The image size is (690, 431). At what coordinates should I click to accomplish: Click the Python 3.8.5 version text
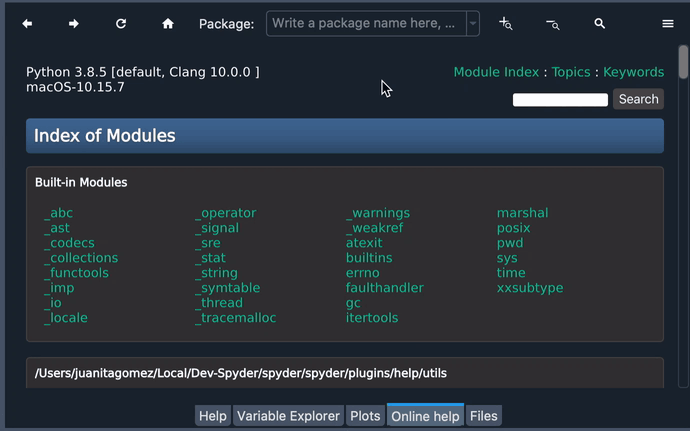coord(143,72)
